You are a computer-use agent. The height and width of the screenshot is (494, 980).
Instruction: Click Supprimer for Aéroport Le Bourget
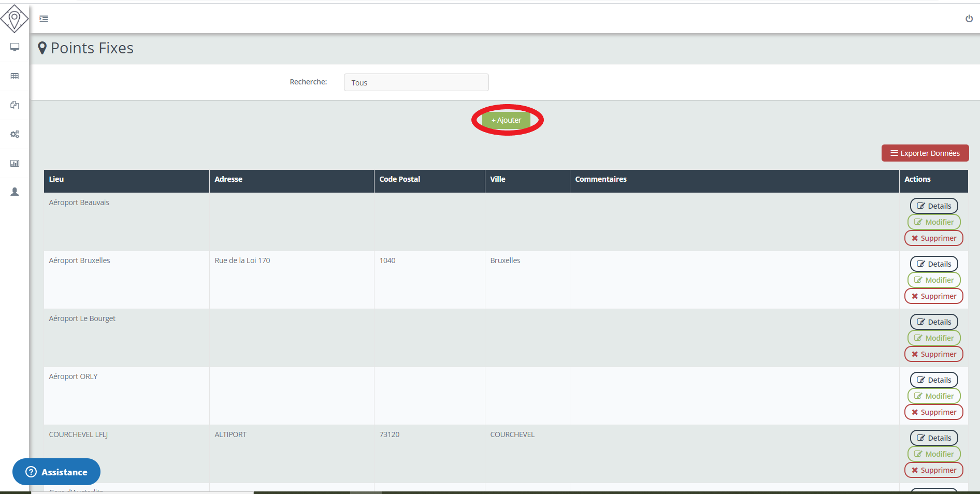click(933, 354)
